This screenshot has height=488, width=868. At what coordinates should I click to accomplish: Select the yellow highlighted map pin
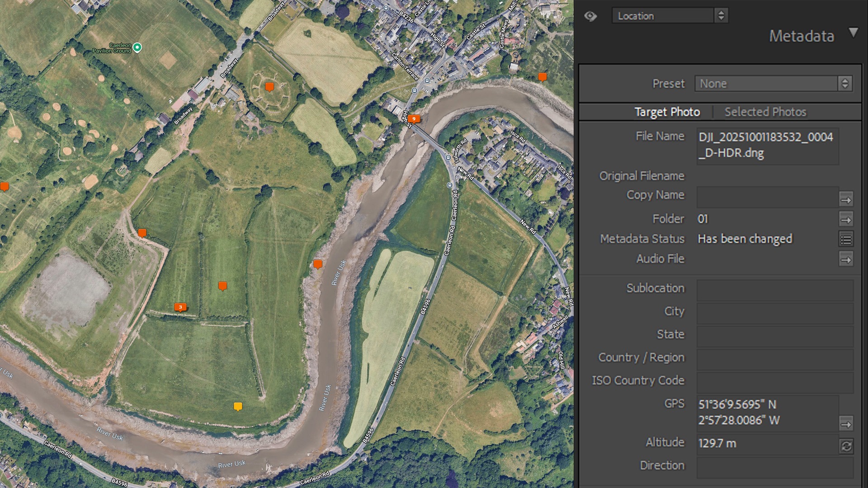[x=238, y=406]
